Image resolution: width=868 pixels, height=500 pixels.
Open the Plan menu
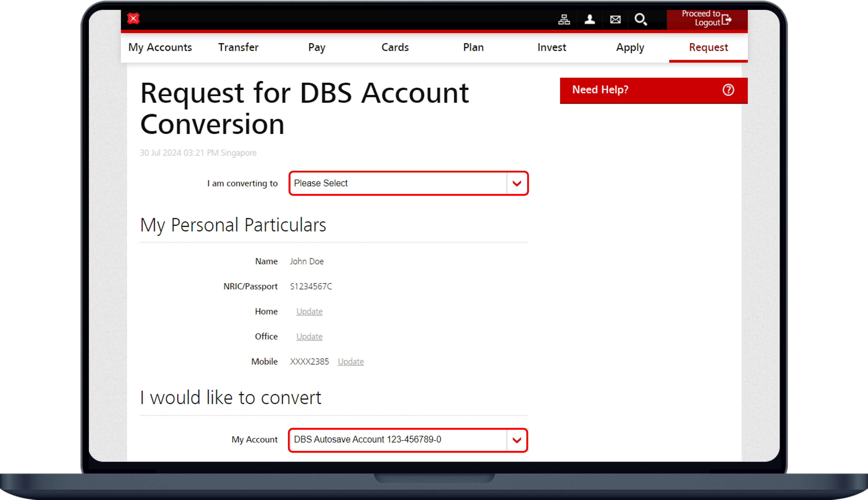(473, 47)
